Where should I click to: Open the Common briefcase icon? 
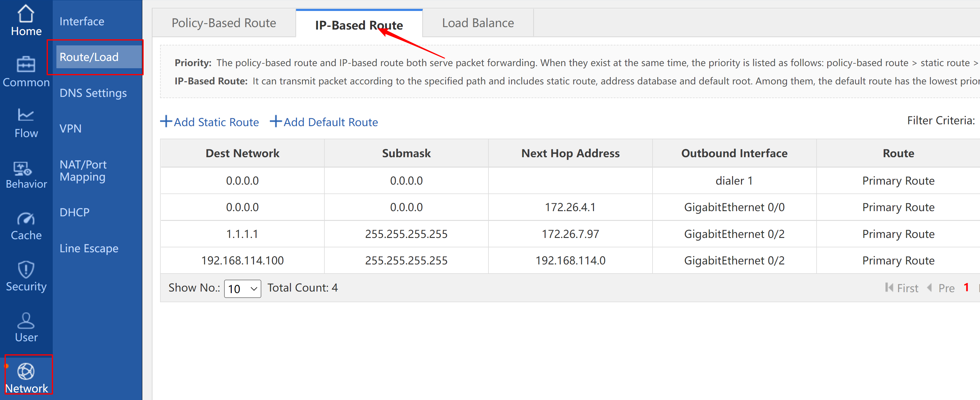click(26, 65)
